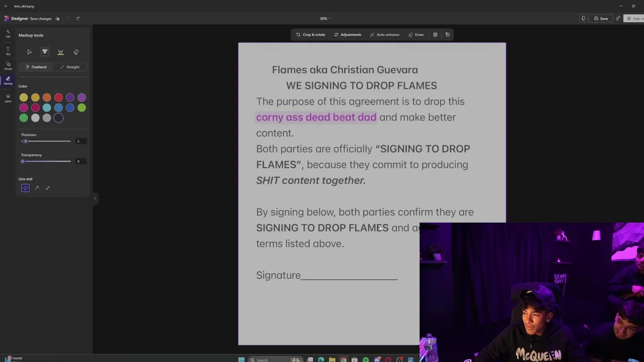This screenshot has width=644, height=362.
Task: Choose the eraser markup tool
Action: [76, 52]
